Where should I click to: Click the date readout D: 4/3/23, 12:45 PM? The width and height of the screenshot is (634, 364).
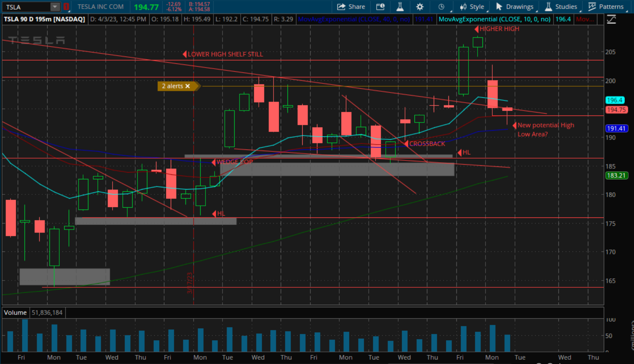pos(119,19)
